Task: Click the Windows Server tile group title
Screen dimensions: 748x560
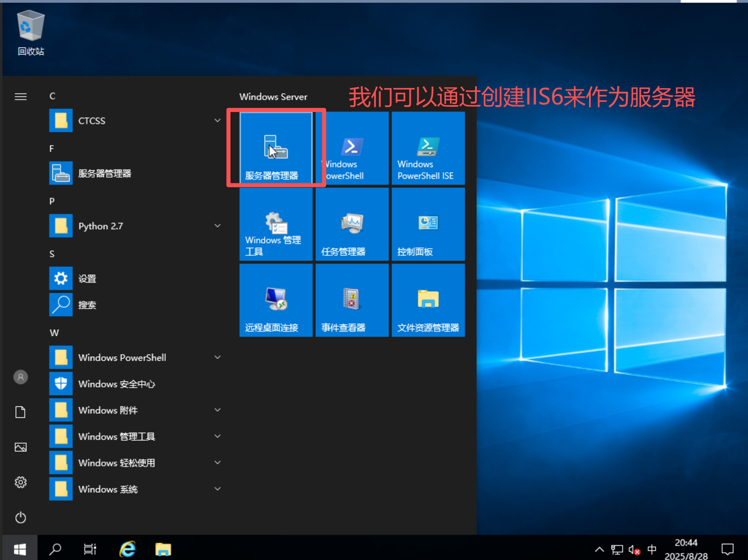Action: pyautogui.click(x=273, y=97)
